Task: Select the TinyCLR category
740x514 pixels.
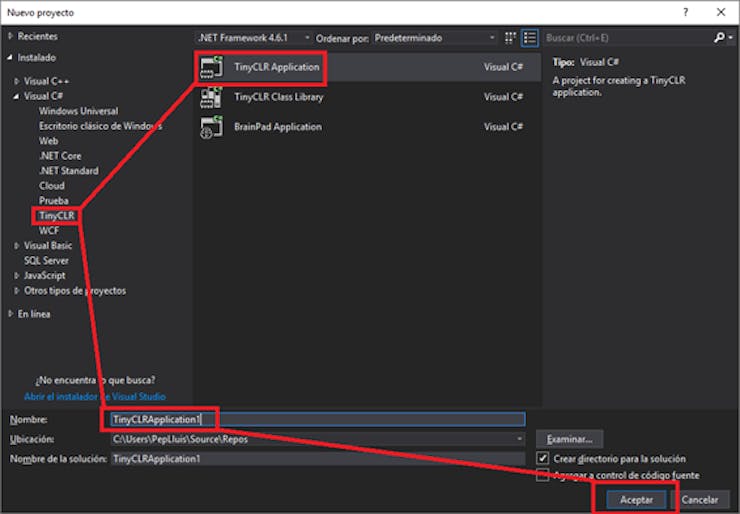Action: [x=57, y=216]
